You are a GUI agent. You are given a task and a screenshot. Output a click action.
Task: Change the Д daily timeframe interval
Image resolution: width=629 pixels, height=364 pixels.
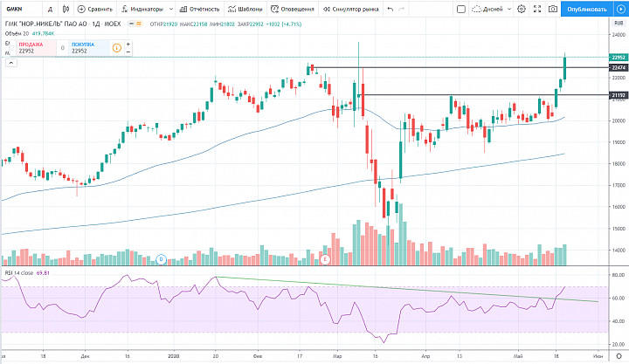[50, 9]
